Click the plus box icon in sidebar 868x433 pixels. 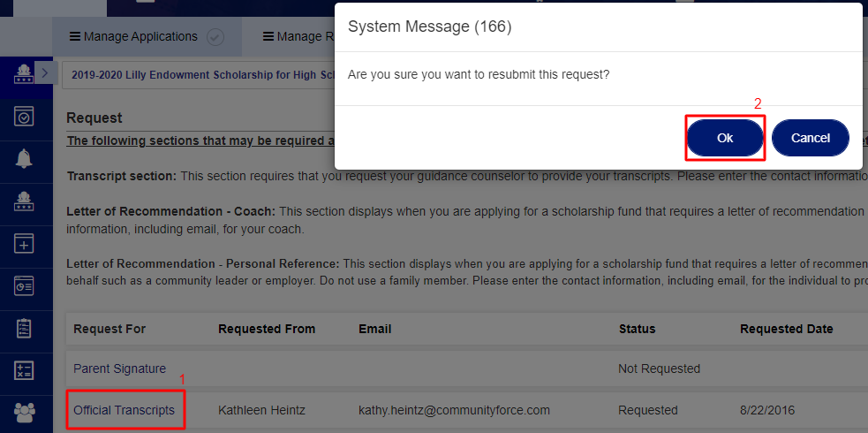pos(25,244)
